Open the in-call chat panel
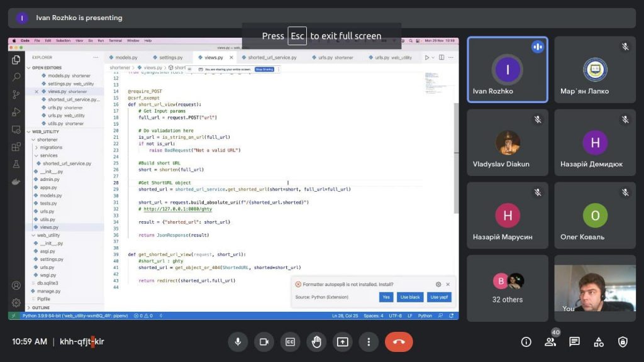Screen dimensions: 644x362 pyautogui.click(x=574, y=342)
